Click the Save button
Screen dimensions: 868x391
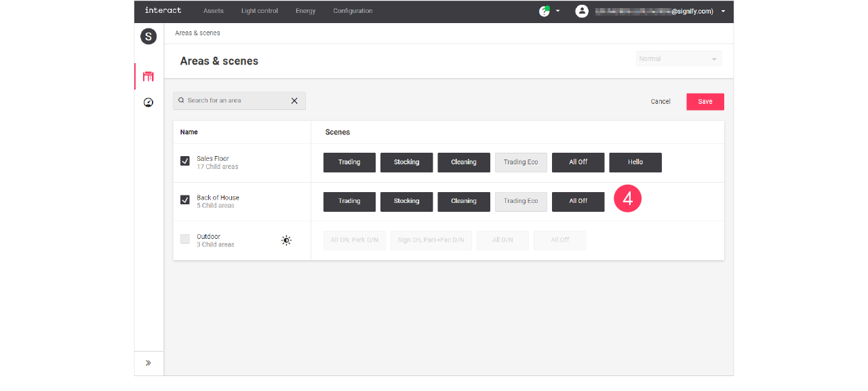(x=705, y=102)
